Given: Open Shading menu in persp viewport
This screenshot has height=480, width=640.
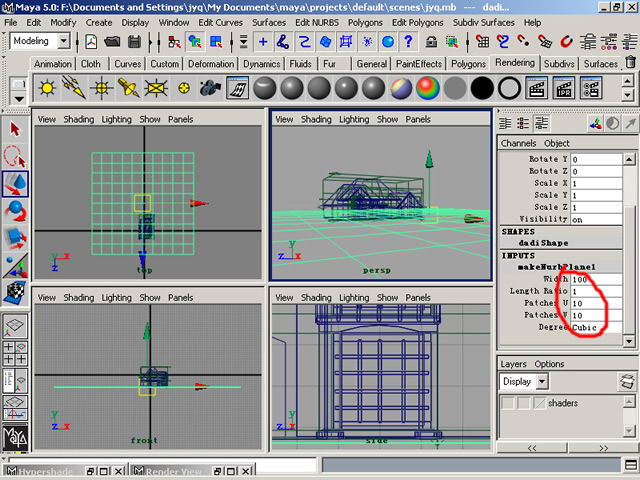Looking at the screenshot, I should 316,119.
